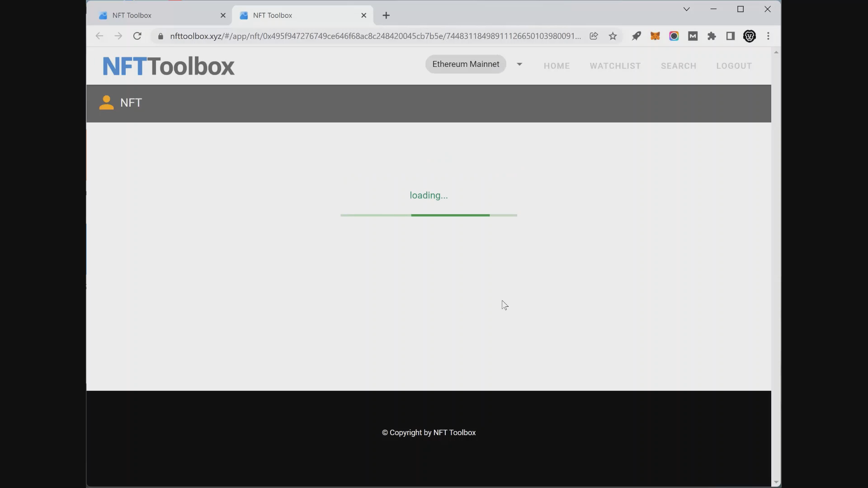
Task: Toggle the browser side panel
Action: 731,36
